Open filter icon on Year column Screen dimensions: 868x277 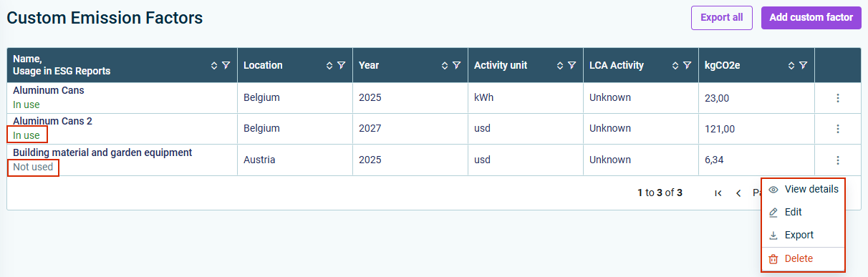click(x=456, y=65)
